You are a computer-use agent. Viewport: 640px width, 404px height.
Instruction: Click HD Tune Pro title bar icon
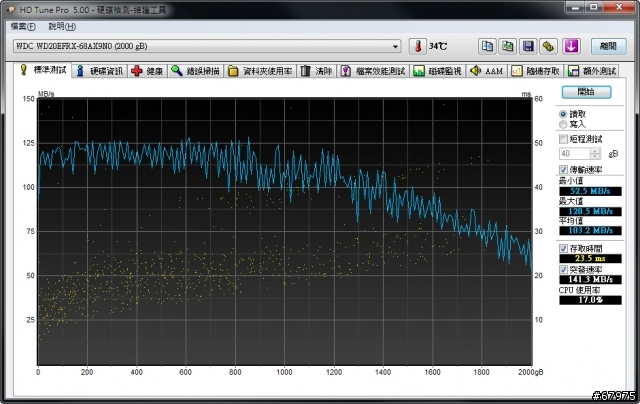coord(11,10)
